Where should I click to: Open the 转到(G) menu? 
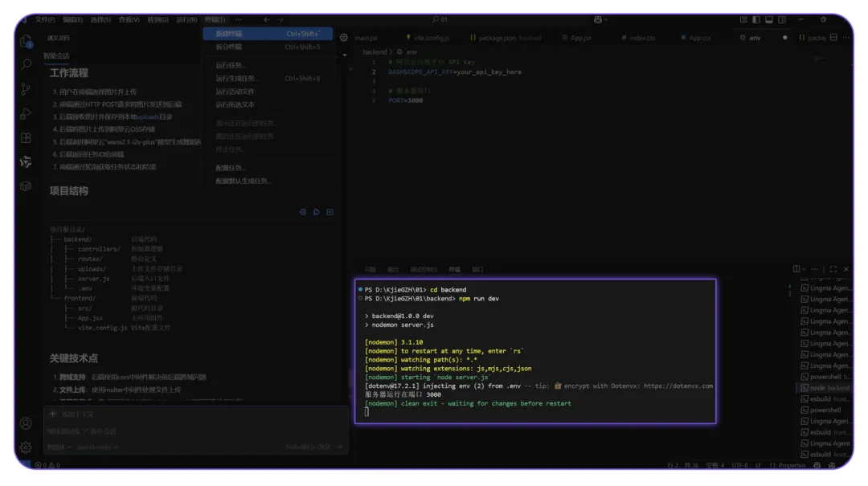158,19
